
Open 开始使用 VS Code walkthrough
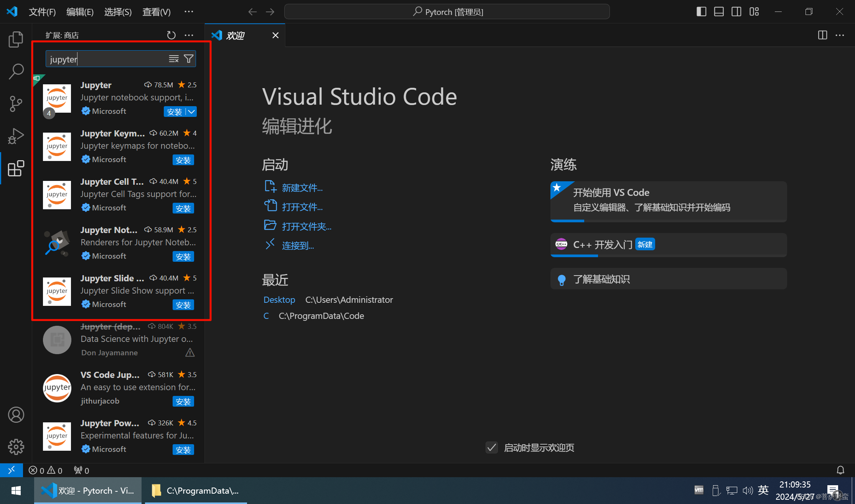pos(669,202)
